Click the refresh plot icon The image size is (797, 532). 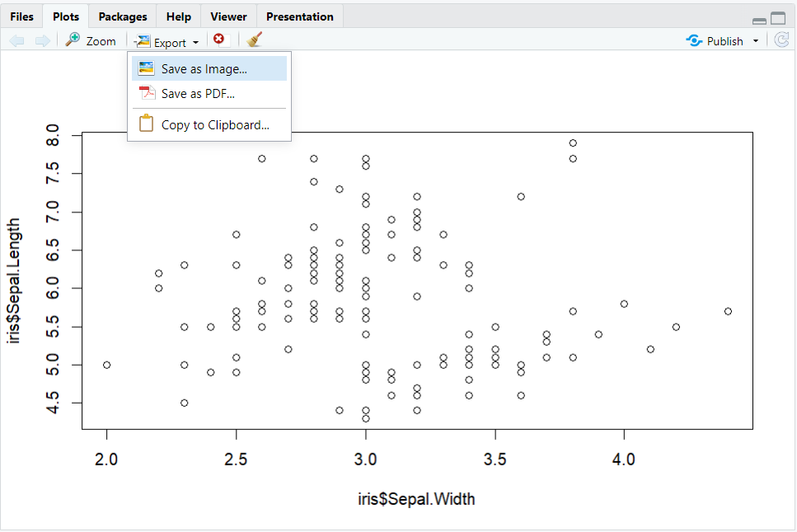click(x=781, y=40)
